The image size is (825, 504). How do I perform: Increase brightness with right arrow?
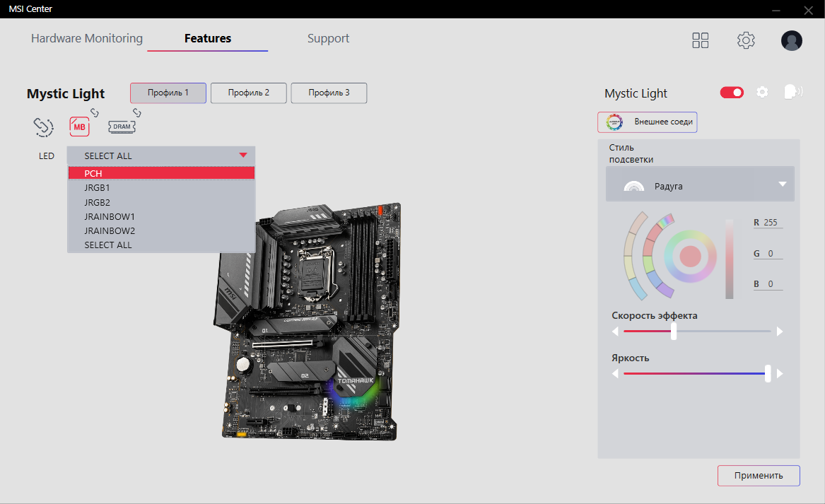coord(780,373)
